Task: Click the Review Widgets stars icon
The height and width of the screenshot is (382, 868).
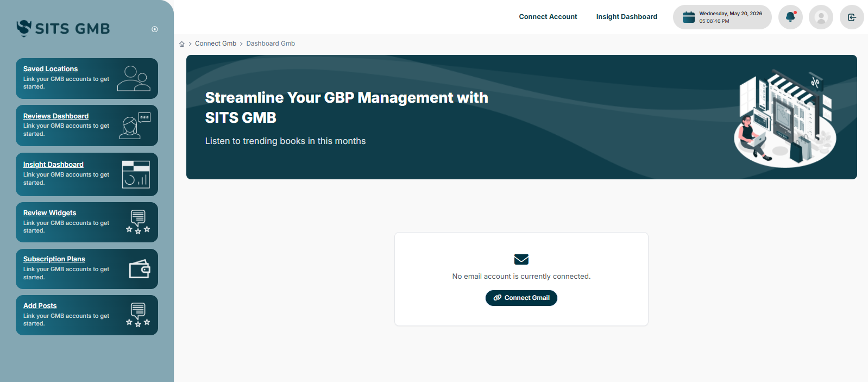Action: 138,222
